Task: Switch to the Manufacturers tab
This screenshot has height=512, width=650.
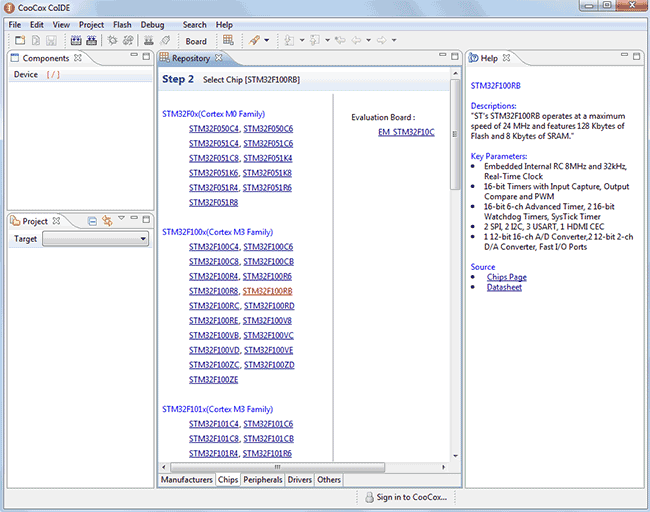Action: tap(187, 480)
